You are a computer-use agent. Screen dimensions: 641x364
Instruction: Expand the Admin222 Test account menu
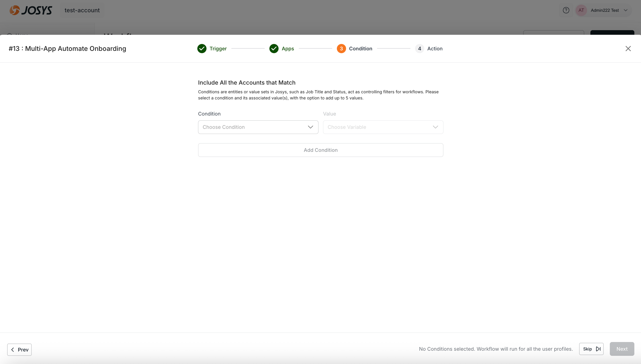pos(625,10)
